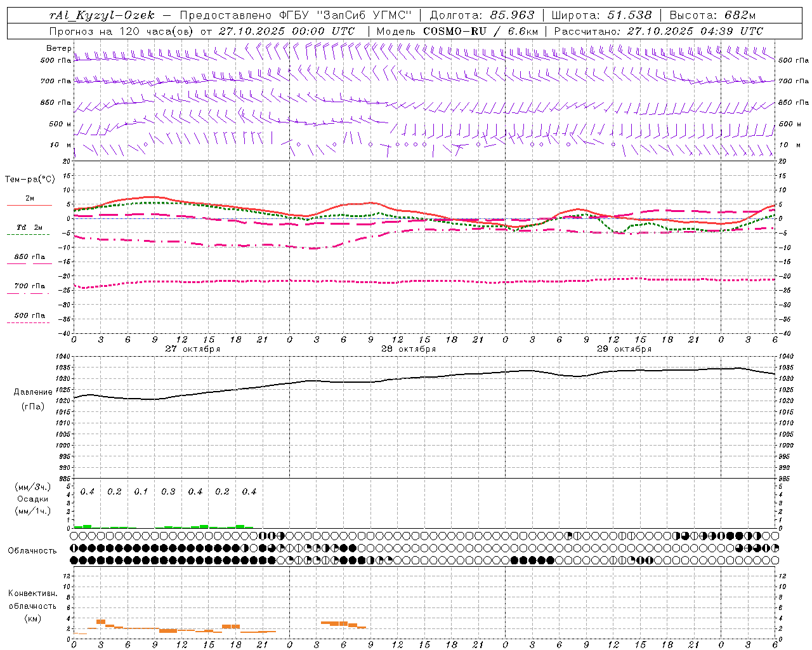Image resolution: width=812 pixels, height=650 pixels.
Task: Click the 29 октября date label
Action: pyautogui.click(x=624, y=349)
